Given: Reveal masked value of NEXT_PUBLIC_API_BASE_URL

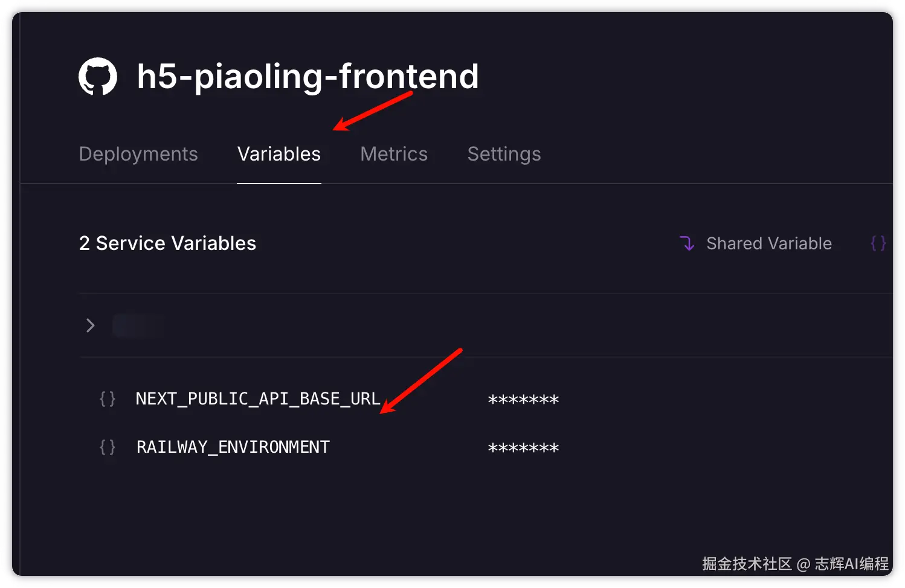Looking at the screenshot, I should click(x=523, y=400).
